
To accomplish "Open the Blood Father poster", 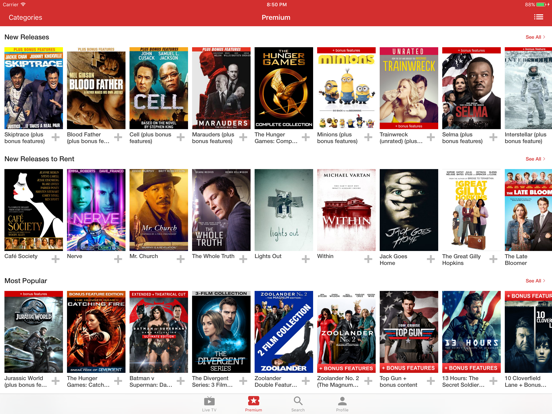I will pyautogui.click(x=96, y=88).
